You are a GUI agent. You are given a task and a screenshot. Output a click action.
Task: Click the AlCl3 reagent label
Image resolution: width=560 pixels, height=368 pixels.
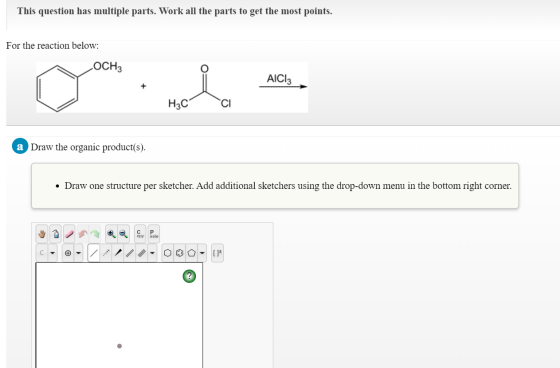[279, 79]
